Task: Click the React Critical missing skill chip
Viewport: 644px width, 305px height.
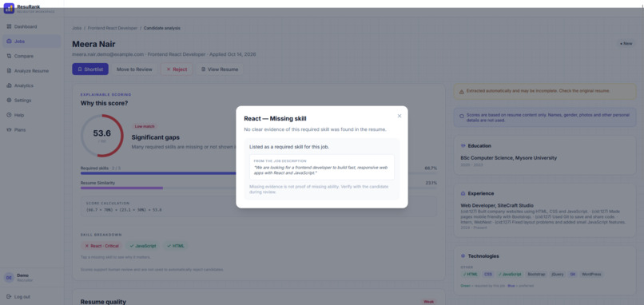Action: pyautogui.click(x=101, y=246)
